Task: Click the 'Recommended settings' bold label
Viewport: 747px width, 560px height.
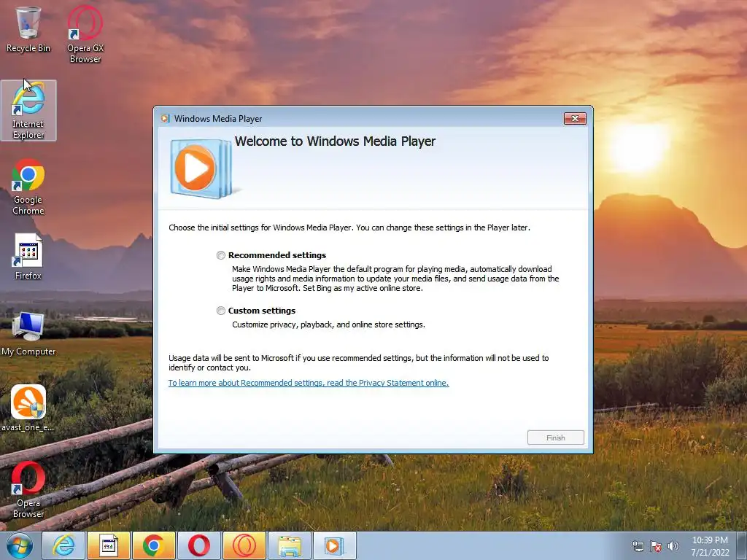Action: pyautogui.click(x=277, y=255)
